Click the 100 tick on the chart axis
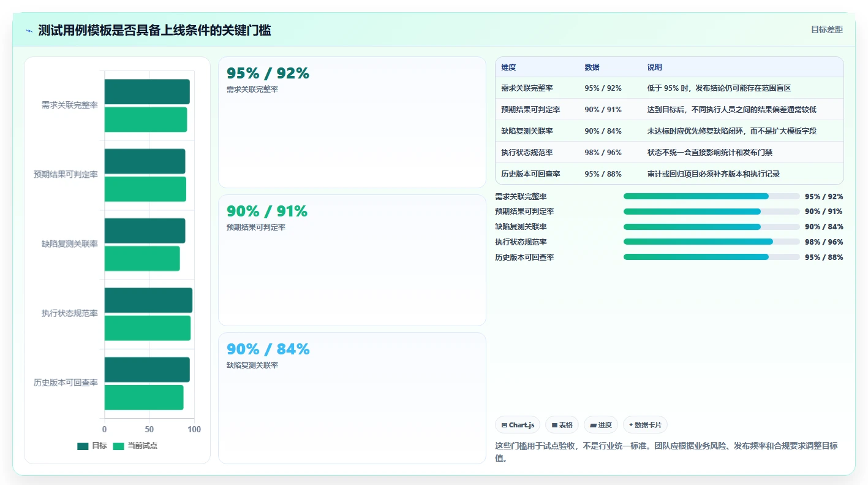This screenshot has height=485, width=868. [194, 429]
